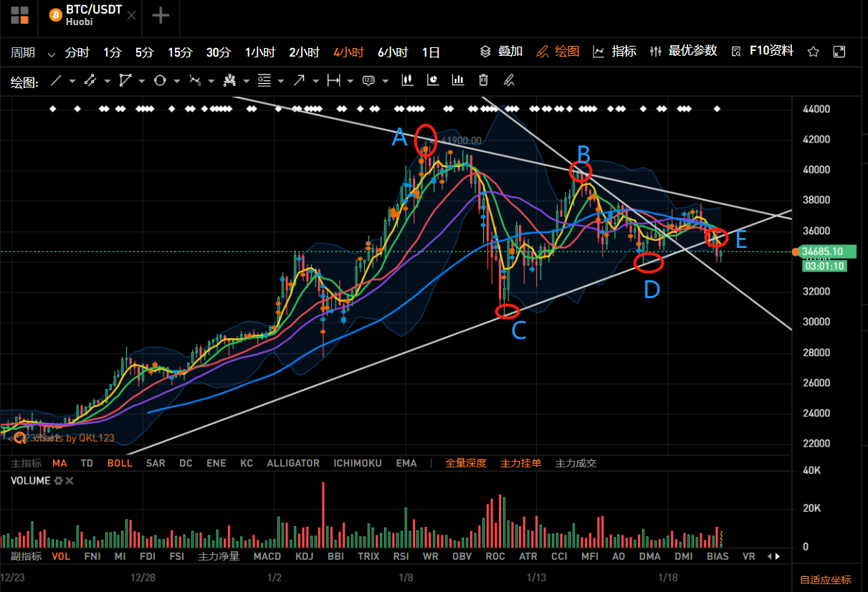Select the circle shape drawing tool
Viewport: 868px width, 592px height.
pyautogui.click(x=160, y=81)
